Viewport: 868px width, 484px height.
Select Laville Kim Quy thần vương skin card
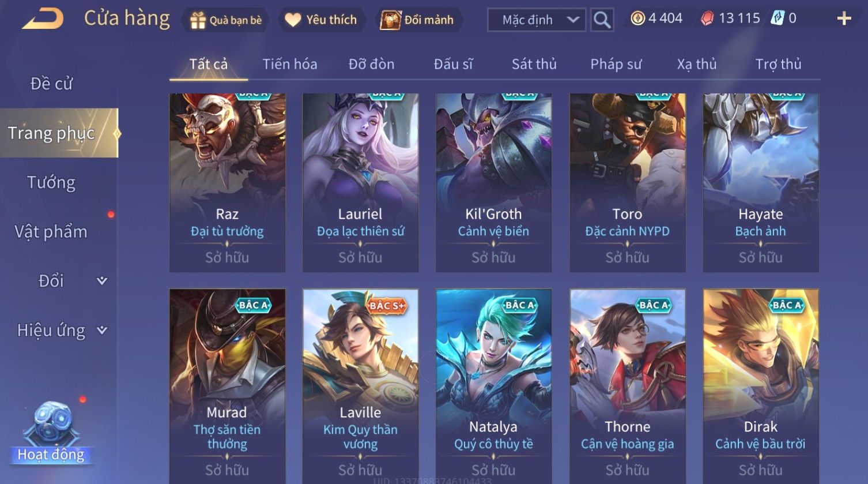point(360,385)
